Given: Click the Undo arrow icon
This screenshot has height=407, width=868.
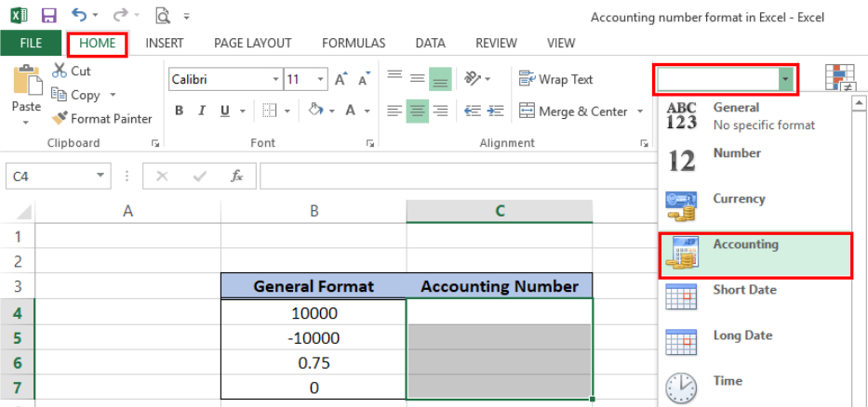Looking at the screenshot, I should (x=79, y=15).
